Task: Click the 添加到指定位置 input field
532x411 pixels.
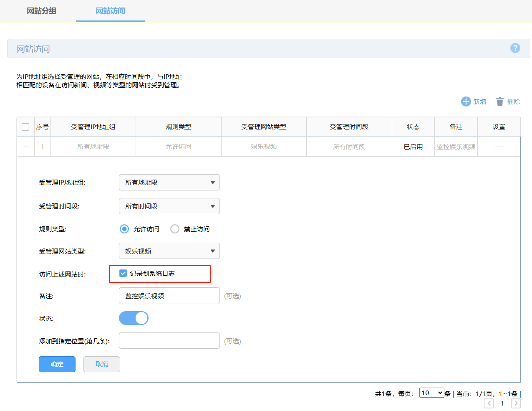Action: click(x=169, y=340)
